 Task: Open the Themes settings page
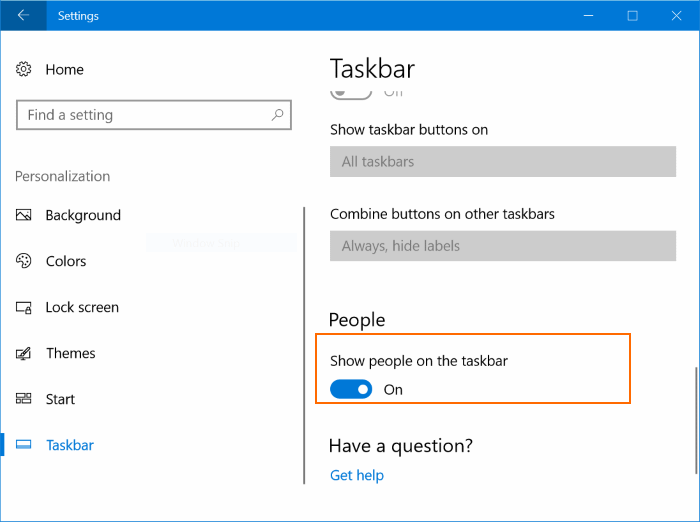71,353
